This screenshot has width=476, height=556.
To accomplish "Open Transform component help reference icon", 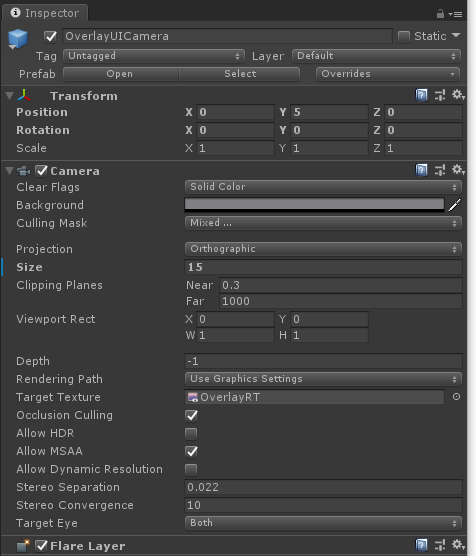I will [x=421, y=95].
